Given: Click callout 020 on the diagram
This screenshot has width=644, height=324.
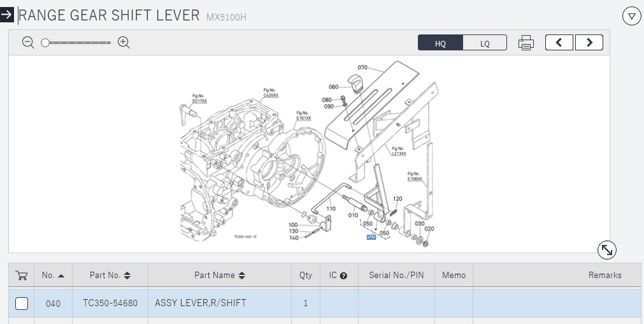Looking at the screenshot, I should [x=429, y=228].
